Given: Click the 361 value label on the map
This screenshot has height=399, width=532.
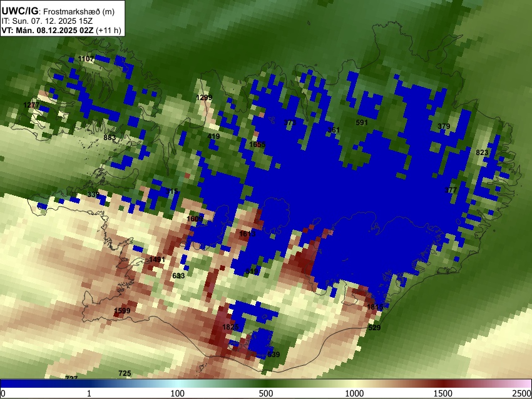Looking at the screenshot, I should pyautogui.click(x=334, y=130).
